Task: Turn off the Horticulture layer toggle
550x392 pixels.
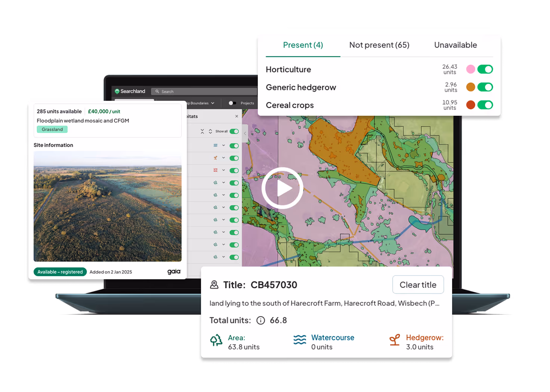Action: [x=485, y=69]
